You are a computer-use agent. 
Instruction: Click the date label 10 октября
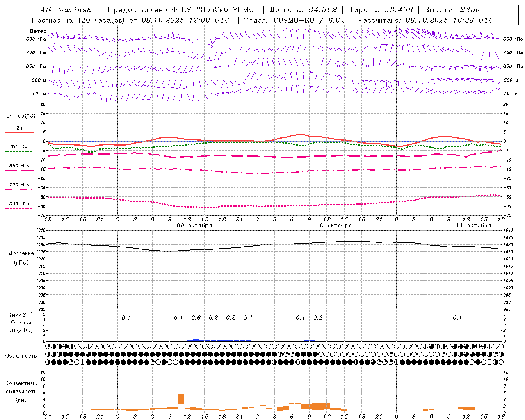[x=334, y=226]
